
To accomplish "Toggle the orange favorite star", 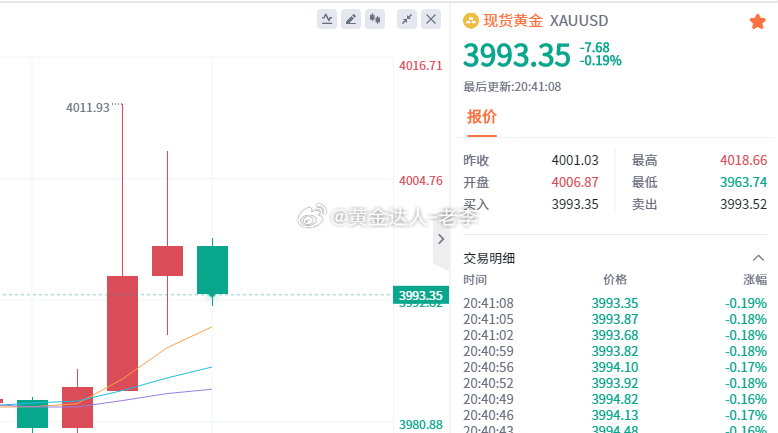I will [757, 21].
